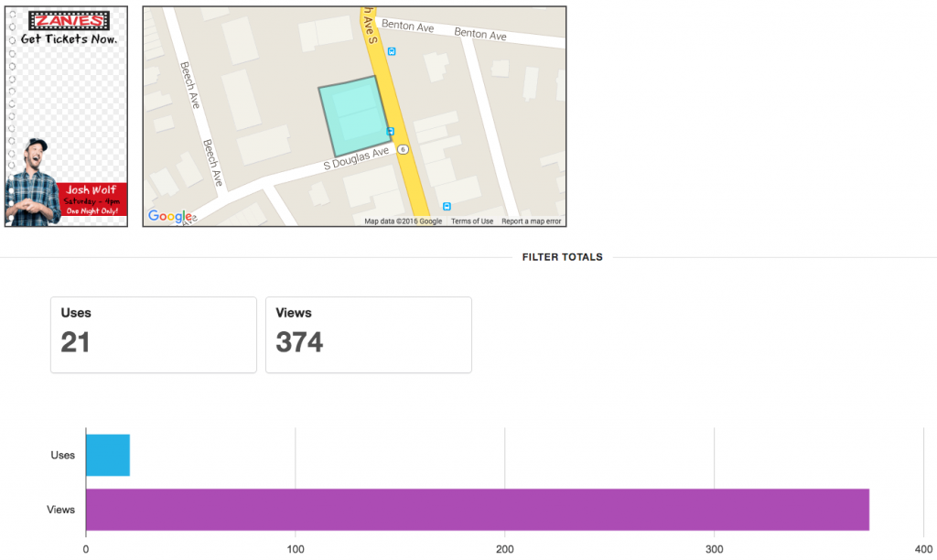Click the FILTER TOTALS section heading
The height and width of the screenshot is (560, 937).
click(562, 257)
